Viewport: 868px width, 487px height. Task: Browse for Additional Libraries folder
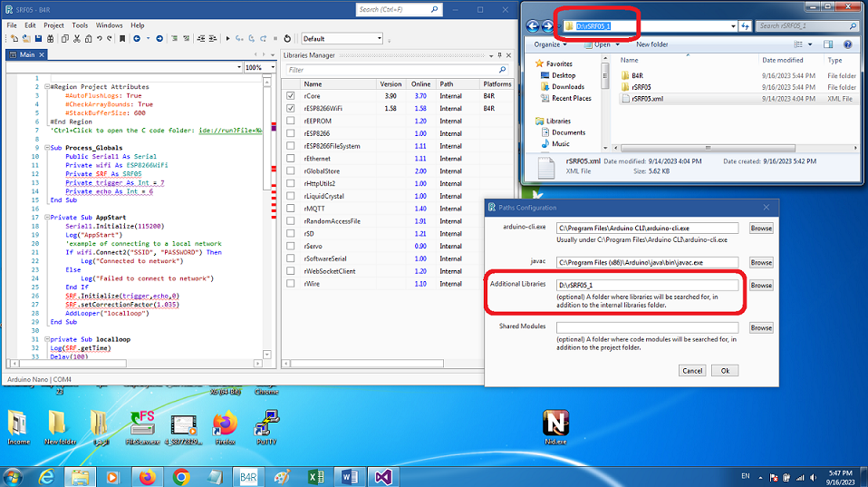tap(761, 286)
